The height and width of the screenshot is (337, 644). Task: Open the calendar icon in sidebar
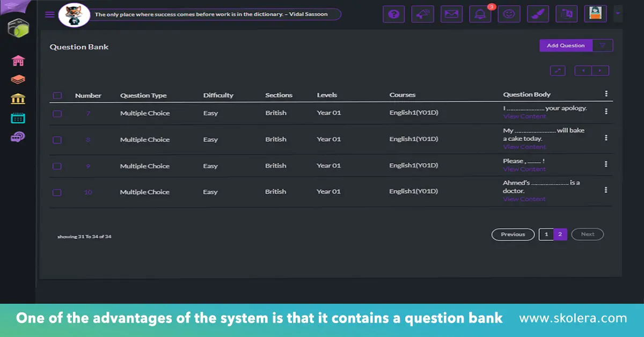(18, 118)
